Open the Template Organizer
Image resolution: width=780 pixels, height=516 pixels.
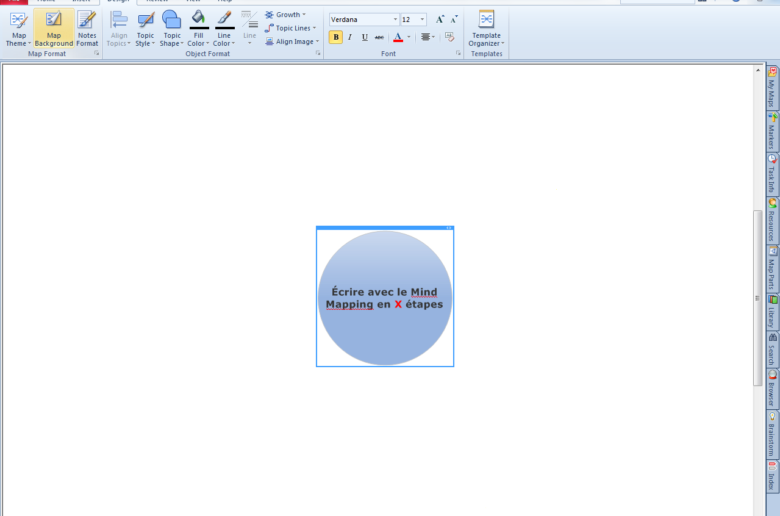pos(486,28)
